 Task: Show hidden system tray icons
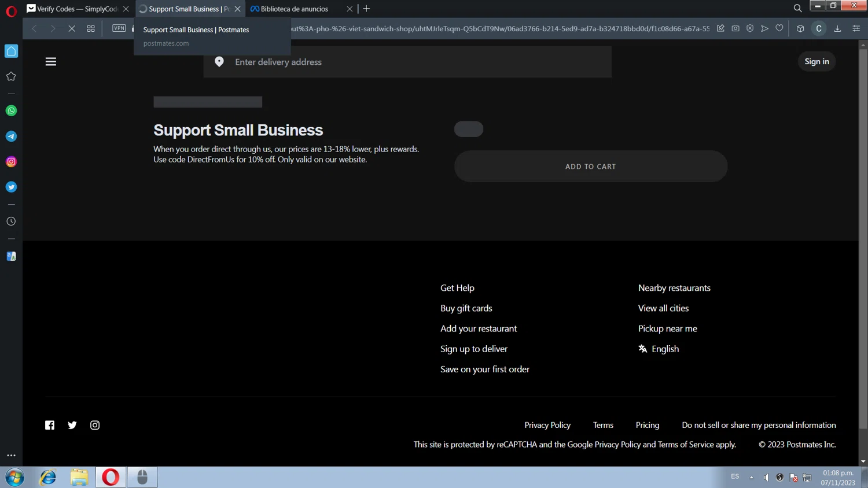point(751,477)
